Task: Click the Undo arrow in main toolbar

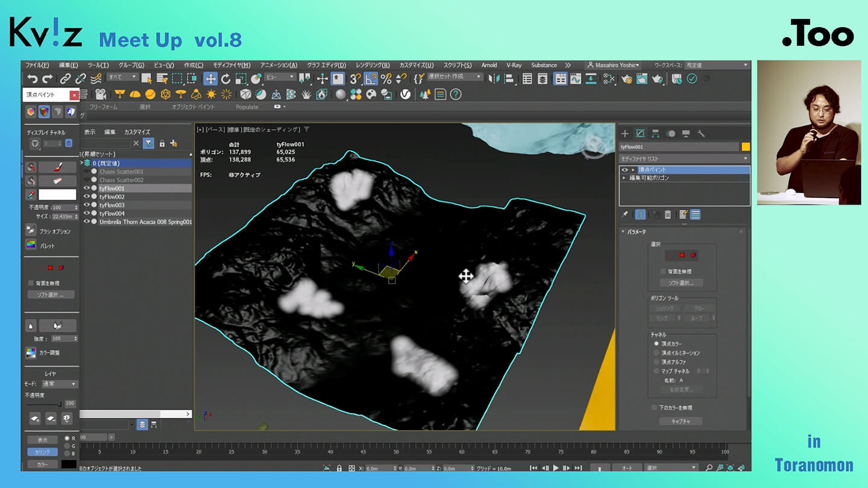Action: [33, 79]
